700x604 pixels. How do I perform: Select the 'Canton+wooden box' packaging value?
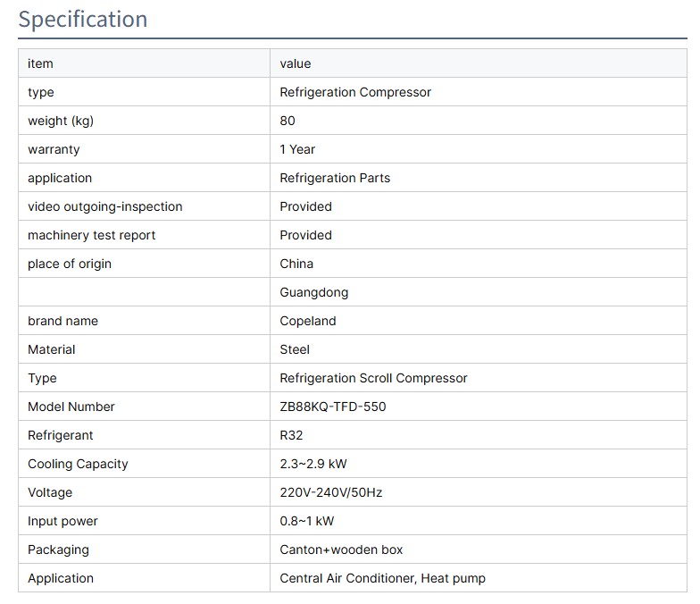341,549
